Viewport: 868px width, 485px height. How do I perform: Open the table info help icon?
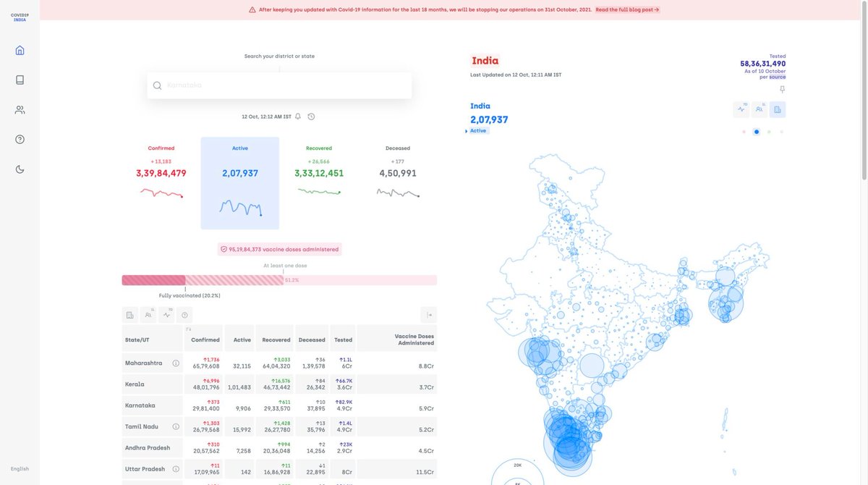pyautogui.click(x=184, y=315)
